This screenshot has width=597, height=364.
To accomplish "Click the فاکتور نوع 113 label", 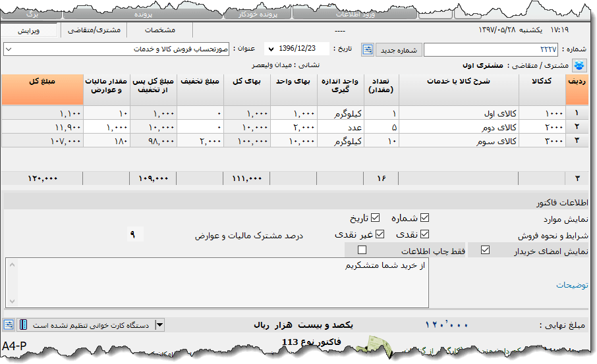I will click(312, 342).
